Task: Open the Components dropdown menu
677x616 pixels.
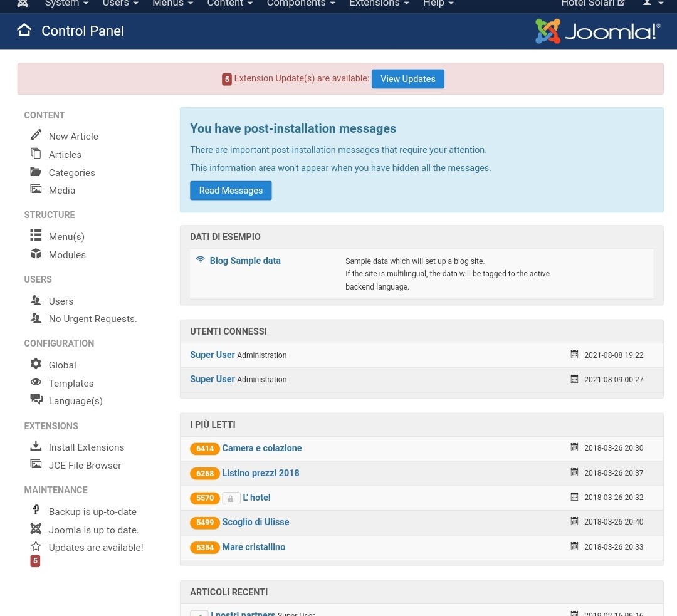Action: (x=301, y=3)
